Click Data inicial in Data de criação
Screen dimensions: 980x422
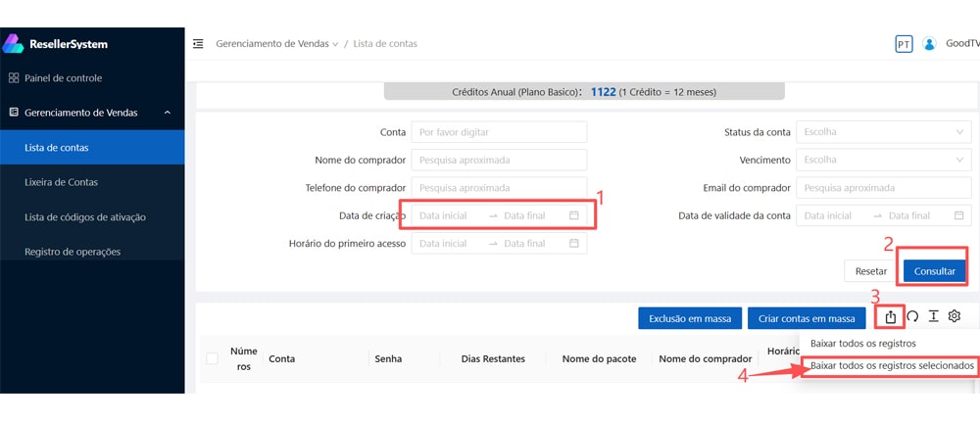pos(443,215)
